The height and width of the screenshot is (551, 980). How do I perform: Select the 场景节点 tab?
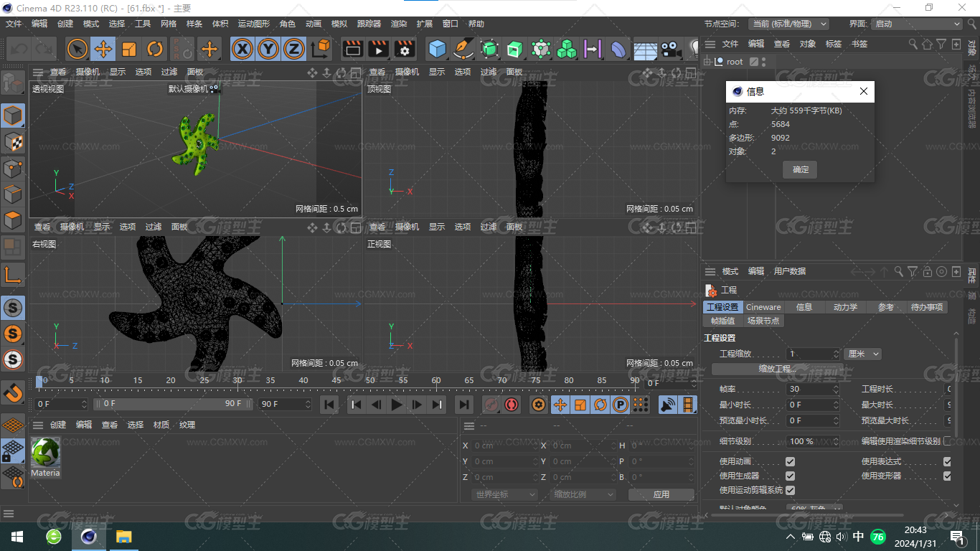[x=763, y=321]
